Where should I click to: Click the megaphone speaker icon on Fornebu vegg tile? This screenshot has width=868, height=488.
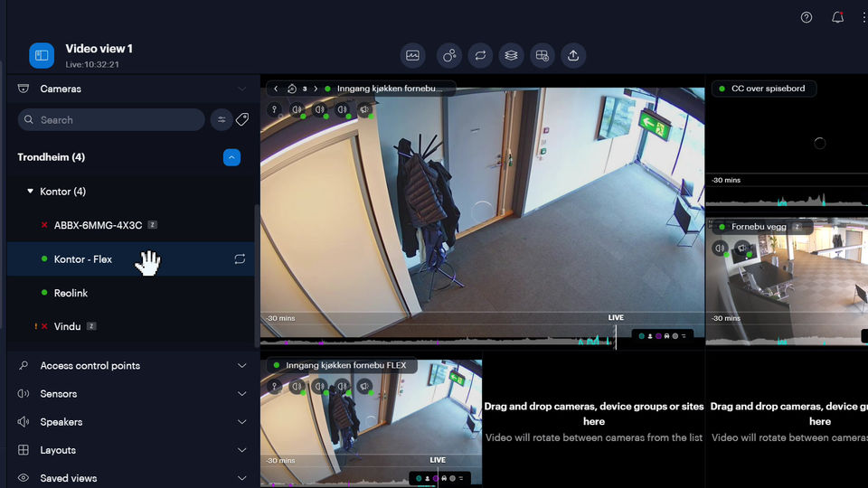click(x=742, y=248)
